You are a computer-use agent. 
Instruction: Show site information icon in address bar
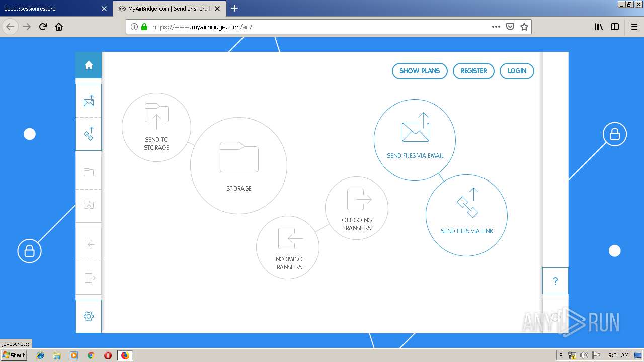[x=134, y=27]
